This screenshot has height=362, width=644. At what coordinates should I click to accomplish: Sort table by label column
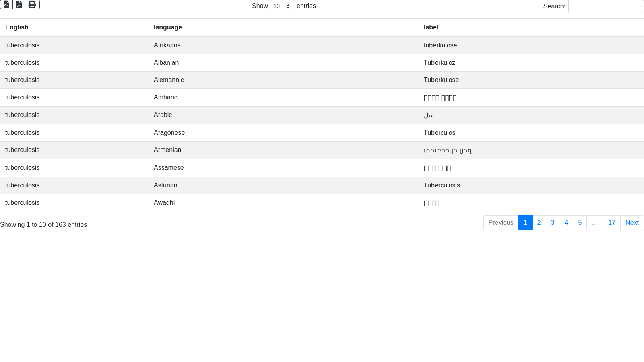pos(431,27)
